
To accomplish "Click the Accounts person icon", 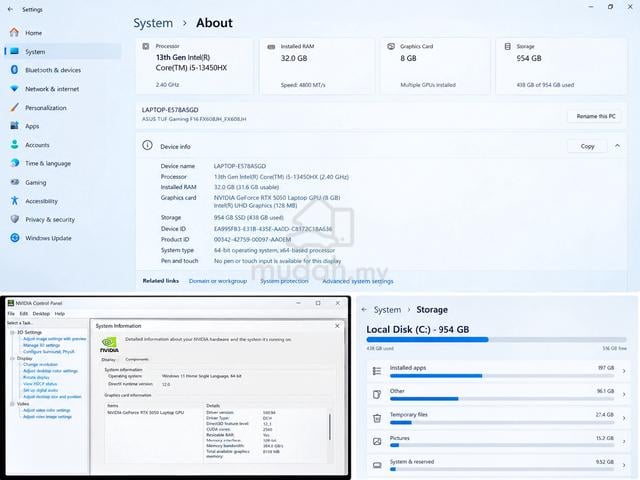I will pyautogui.click(x=14, y=144).
